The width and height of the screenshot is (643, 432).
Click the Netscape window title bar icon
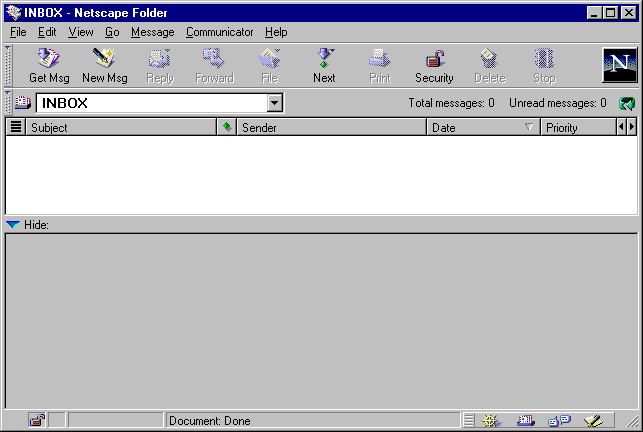[x=13, y=12]
